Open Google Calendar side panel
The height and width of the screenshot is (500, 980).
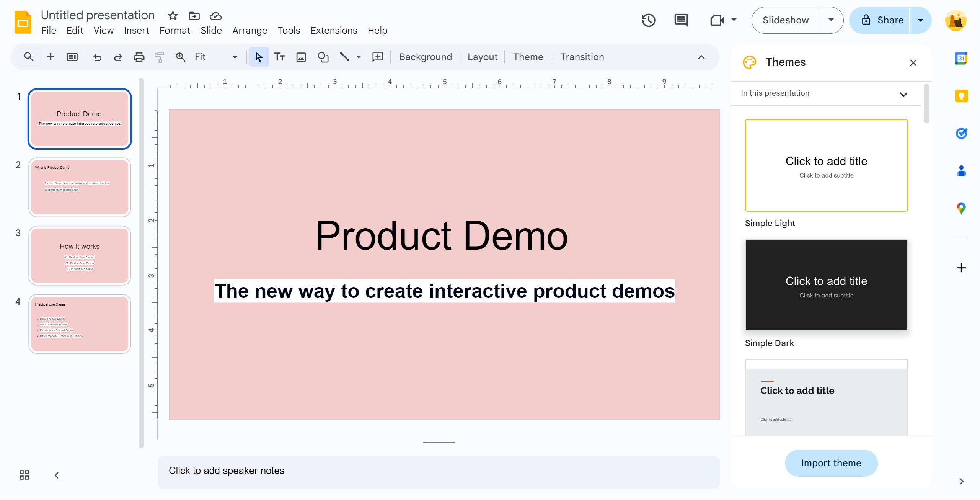point(961,58)
